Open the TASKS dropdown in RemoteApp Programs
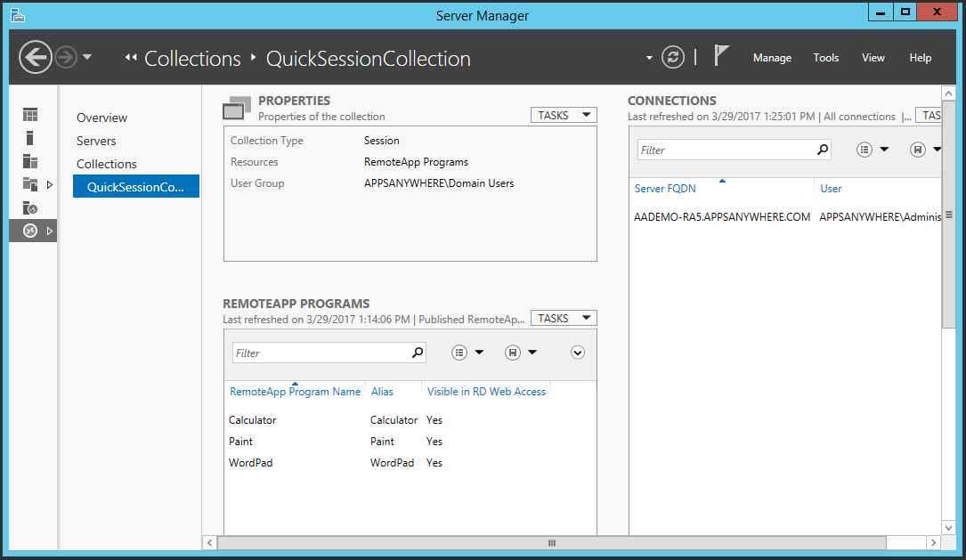This screenshot has height=560, width=966. pyautogui.click(x=564, y=318)
